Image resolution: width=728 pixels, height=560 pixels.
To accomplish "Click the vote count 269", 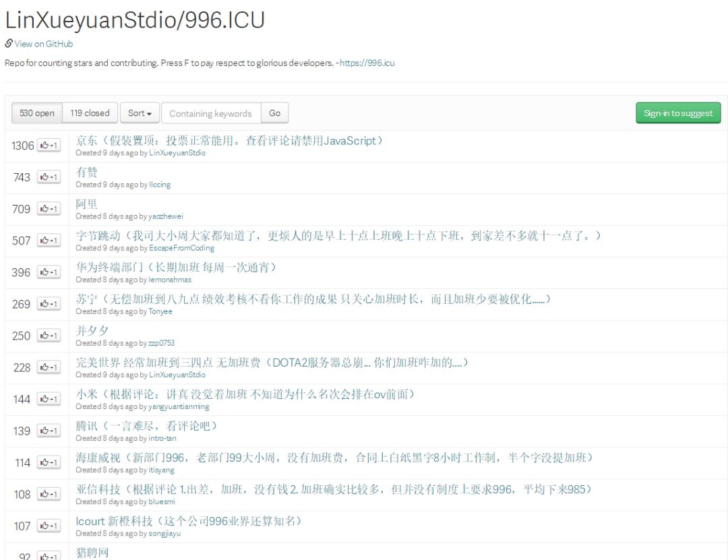I will pyautogui.click(x=22, y=304).
